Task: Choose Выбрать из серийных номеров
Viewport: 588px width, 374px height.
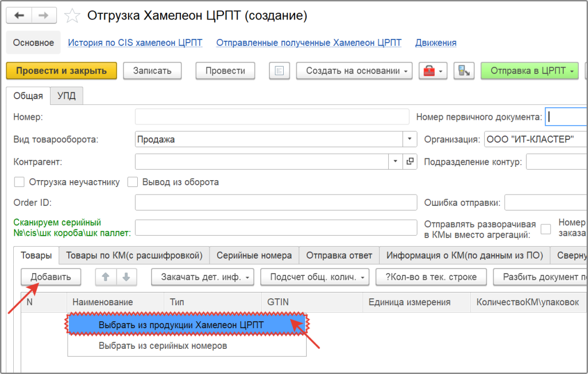Action: coord(187,345)
